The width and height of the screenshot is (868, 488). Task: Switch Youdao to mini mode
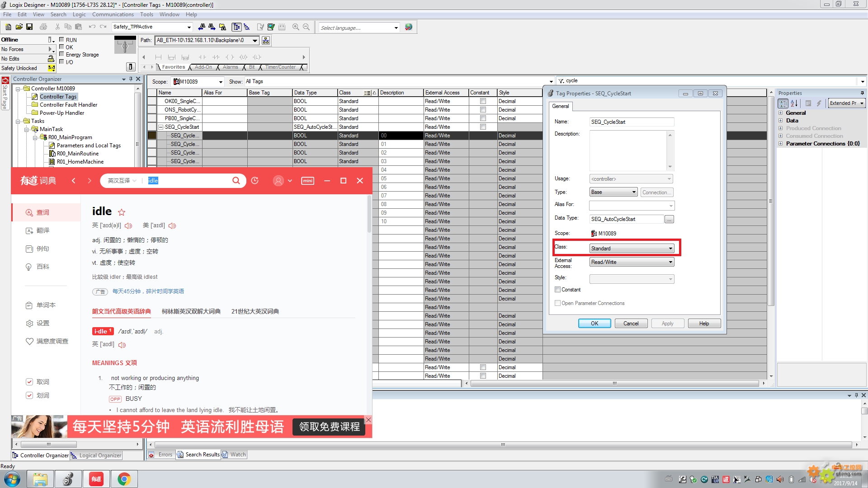click(x=307, y=181)
